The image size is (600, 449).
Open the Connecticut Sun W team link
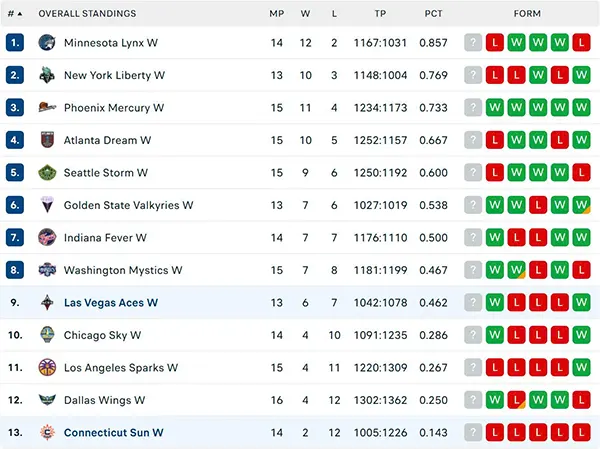coord(114,433)
